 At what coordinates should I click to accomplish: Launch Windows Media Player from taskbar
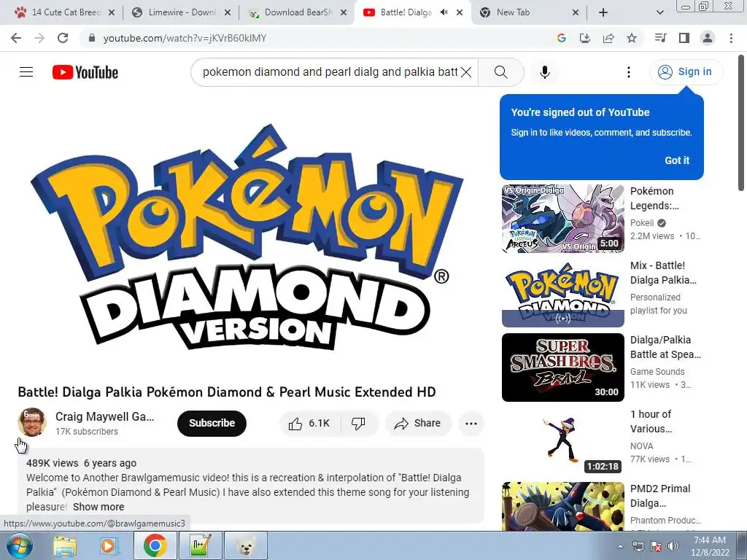coord(108,545)
